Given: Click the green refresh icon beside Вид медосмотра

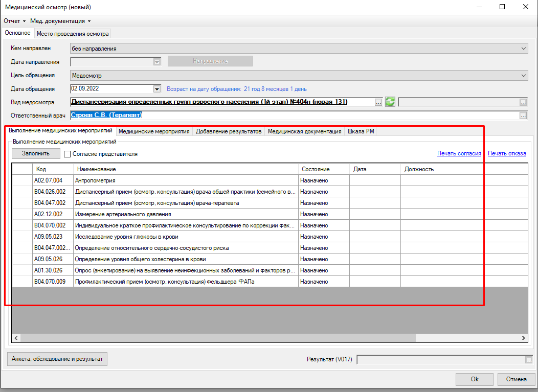Looking at the screenshot, I should 390,102.
